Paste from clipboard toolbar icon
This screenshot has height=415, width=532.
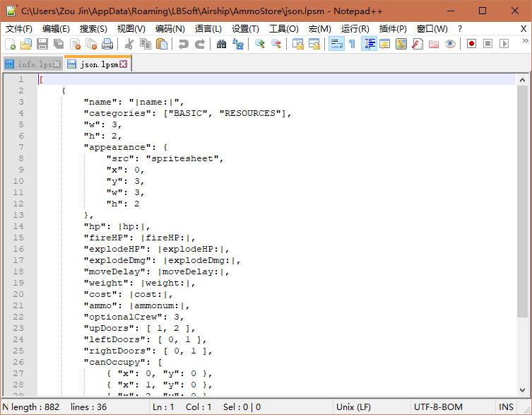(x=162, y=44)
